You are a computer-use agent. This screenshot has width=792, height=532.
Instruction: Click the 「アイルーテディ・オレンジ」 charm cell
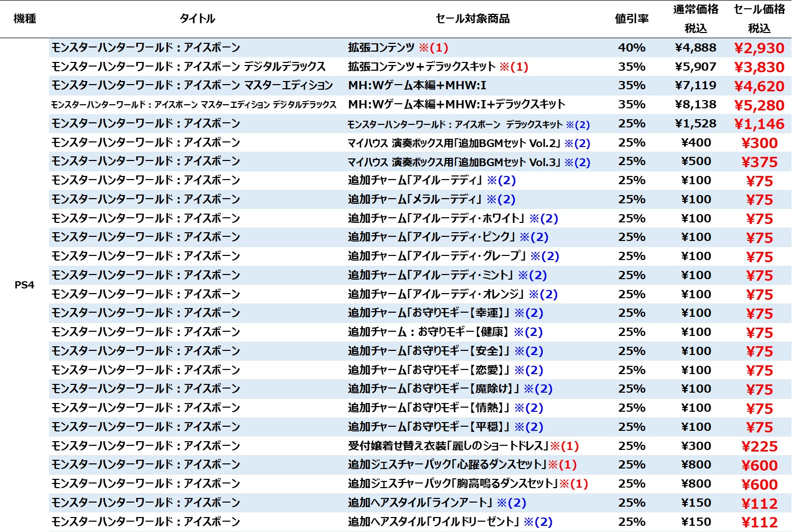tap(453, 294)
